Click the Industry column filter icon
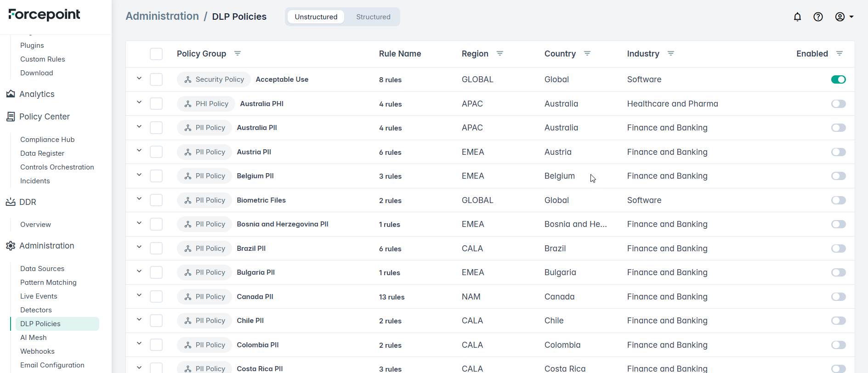The image size is (868, 373). click(x=671, y=54)
